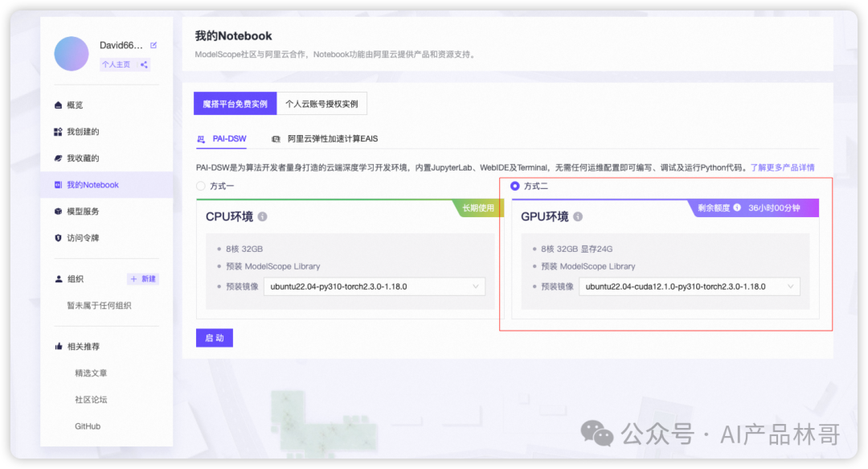The image size is (868, 469).
Task: Click the 新建 organization button
Action: tap(143, 279)
